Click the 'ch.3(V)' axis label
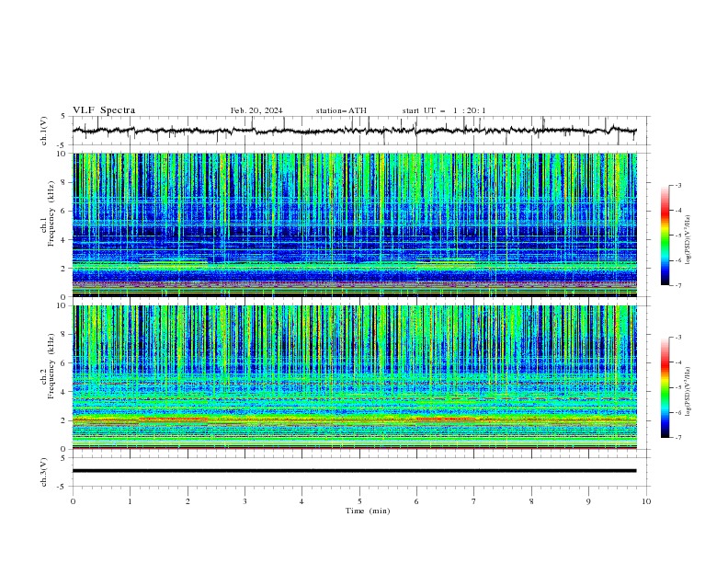The width and height of the screenshot is (728, 563). [44, 472]
